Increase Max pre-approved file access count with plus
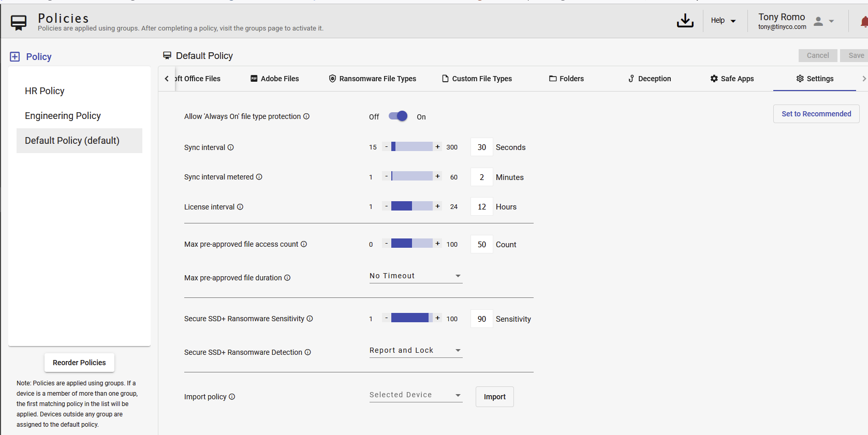Screen dimensions: 868x435 438,244
